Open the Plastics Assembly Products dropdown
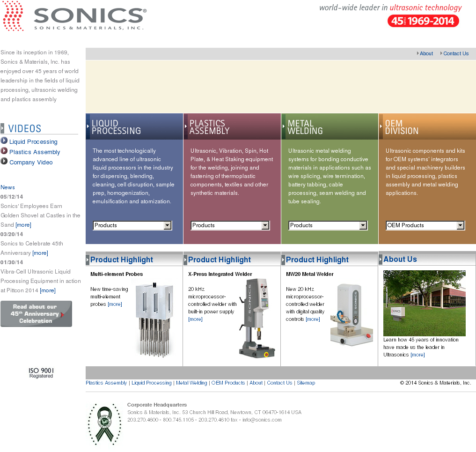Viewport: 476px width, 452px height. pos(230,225)
